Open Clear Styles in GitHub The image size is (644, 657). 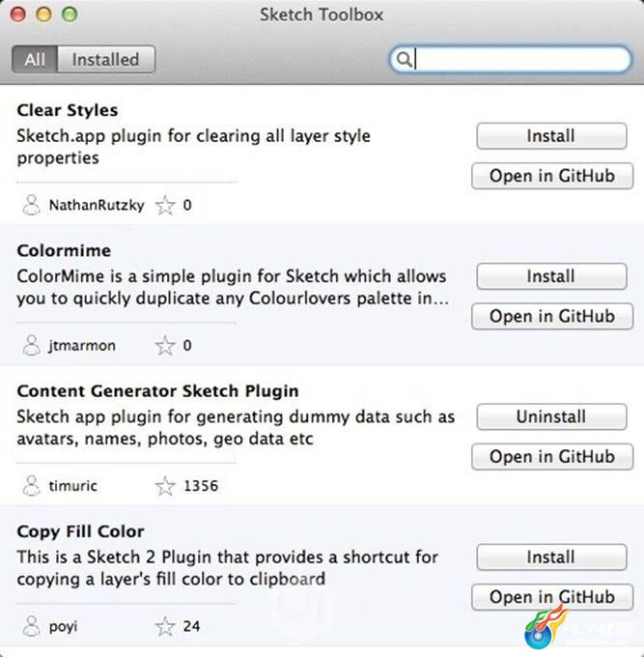click(x=552, y=176)
